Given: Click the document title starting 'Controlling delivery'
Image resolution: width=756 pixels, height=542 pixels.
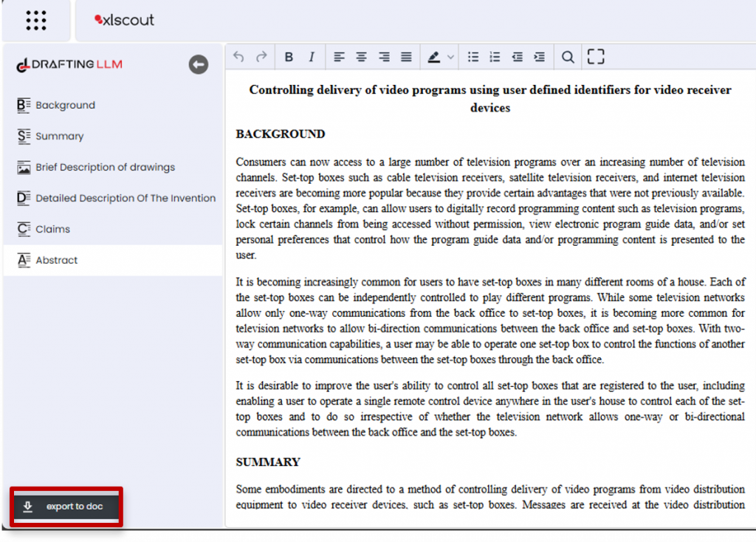Looking at the screenshot, I should (x=490, y=98).
